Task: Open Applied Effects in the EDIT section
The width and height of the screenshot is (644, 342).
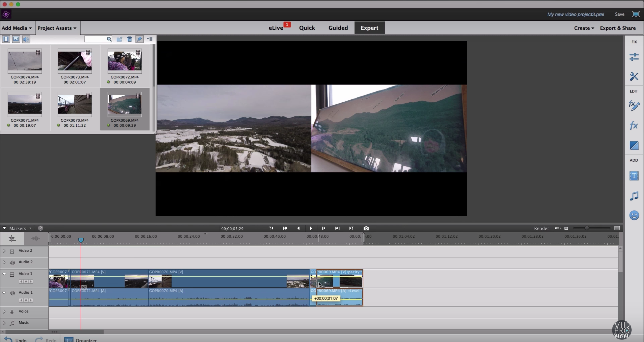Action: click(634, 106)
